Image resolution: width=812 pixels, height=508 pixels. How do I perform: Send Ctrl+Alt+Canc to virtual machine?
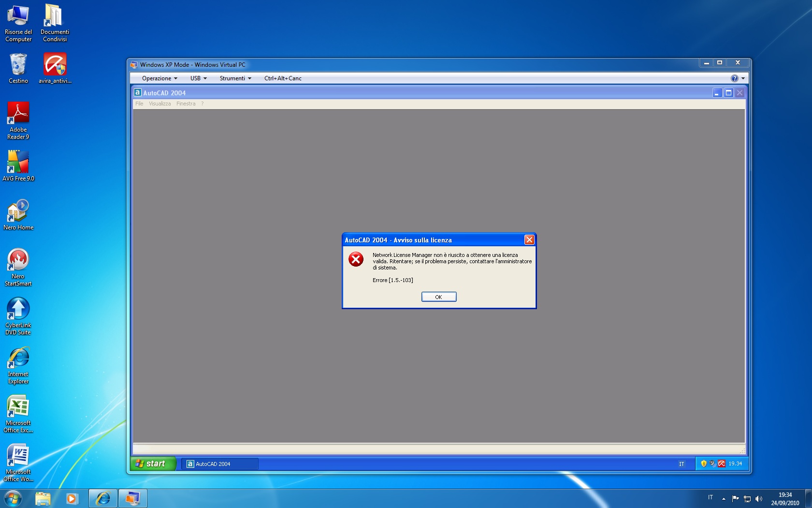pyautogui.click(x=283, y=78)
